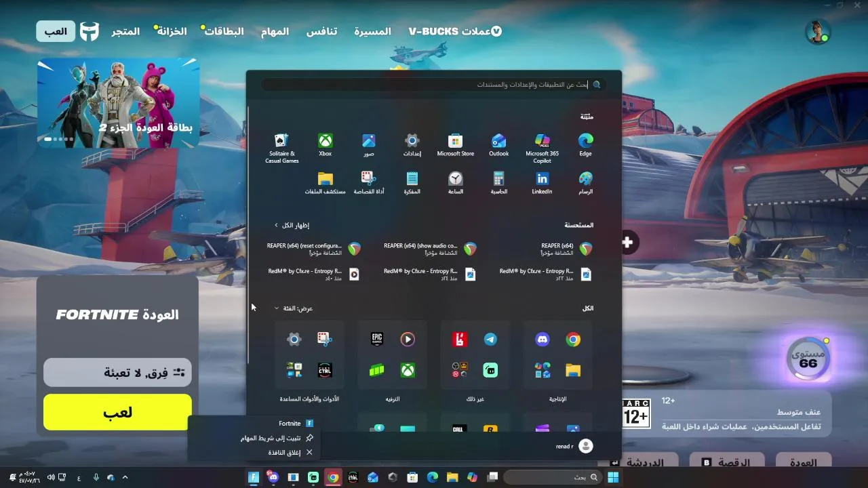
Task: Launch the pinned Xbox app
Action: 325,145
